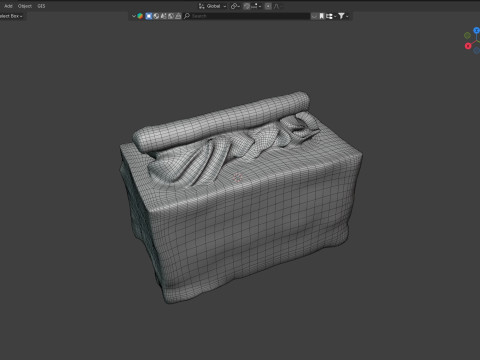Screen dimensions: 480x360
Task: Click the colorful circular logo icon
Action: (x=140, y=16)
